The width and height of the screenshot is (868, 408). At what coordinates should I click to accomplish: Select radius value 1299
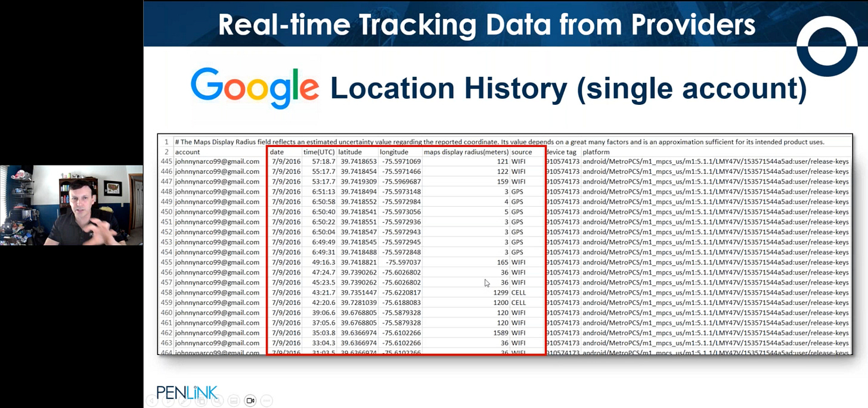click(x=501, y=292)
